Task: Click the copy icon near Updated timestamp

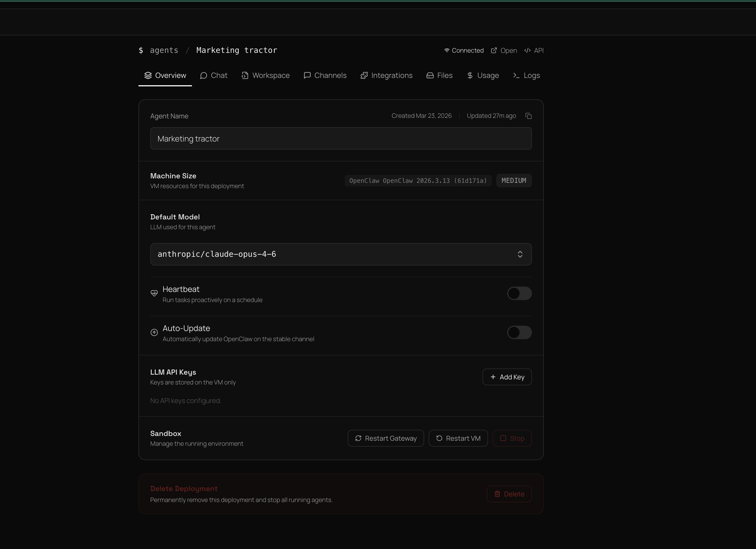Action: 529,116
